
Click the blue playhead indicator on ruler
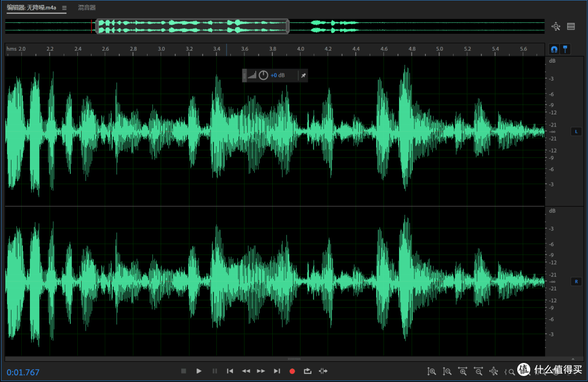[226, 50]
